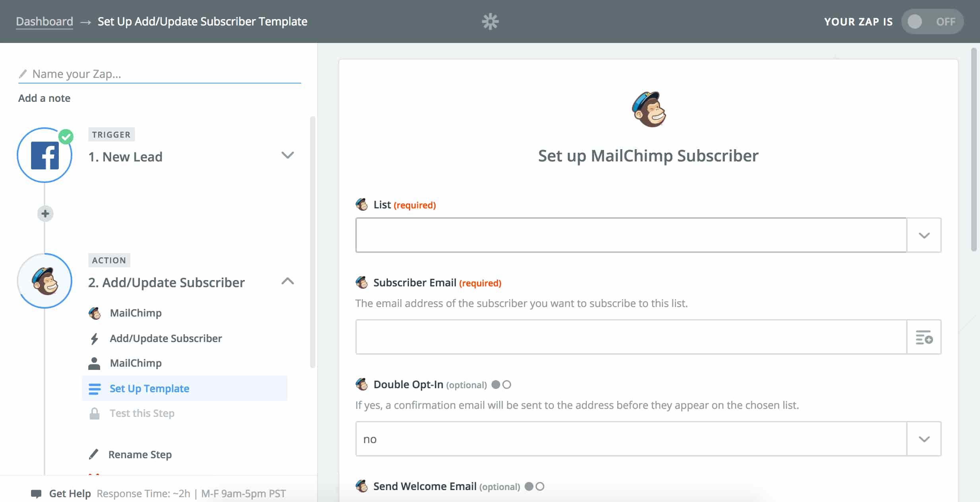Click the MailChimp action step circle icon
Screen dimensions: 980x502
click(x=45, y=281)
